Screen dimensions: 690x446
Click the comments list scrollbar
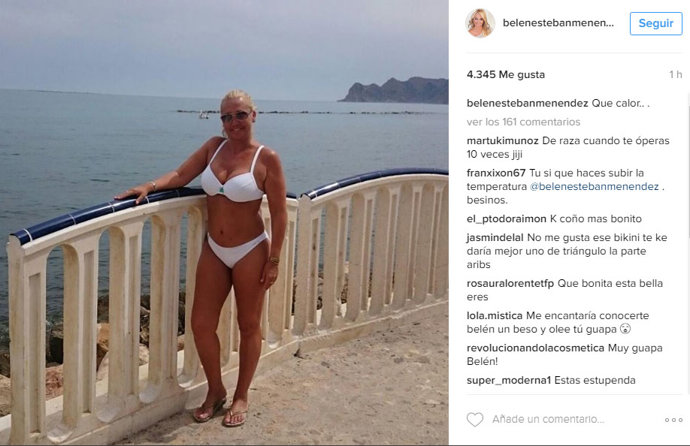pos(688,244)
